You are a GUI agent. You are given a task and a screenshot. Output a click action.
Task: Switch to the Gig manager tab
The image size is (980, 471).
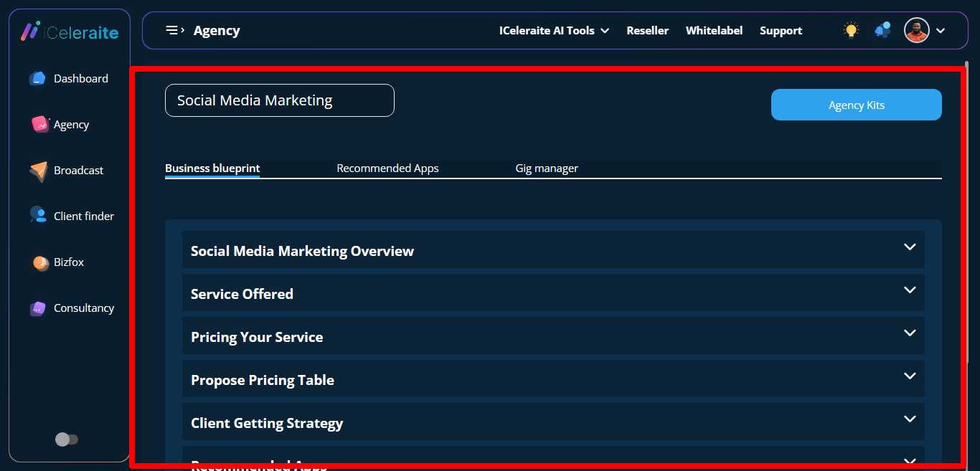click(547, 168)
